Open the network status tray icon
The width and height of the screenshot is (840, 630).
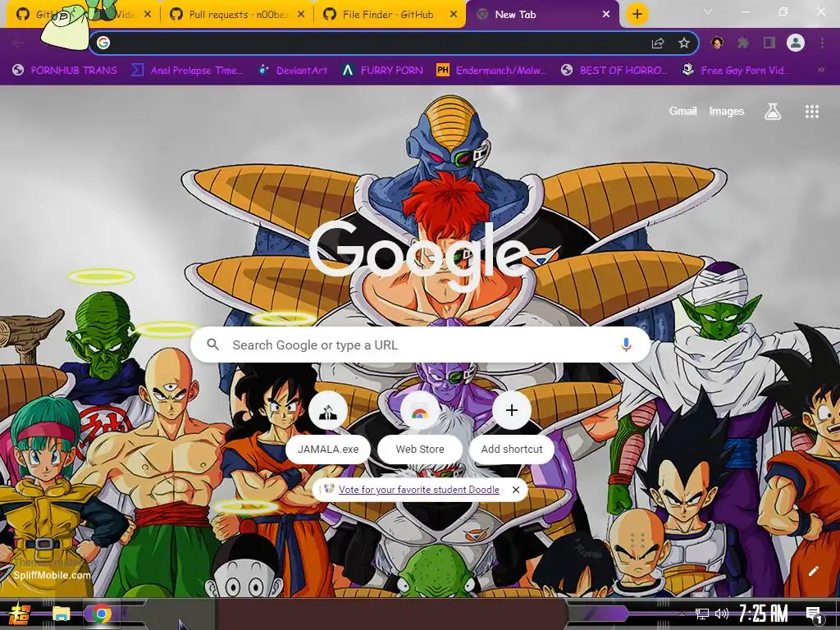coord(702,614)
